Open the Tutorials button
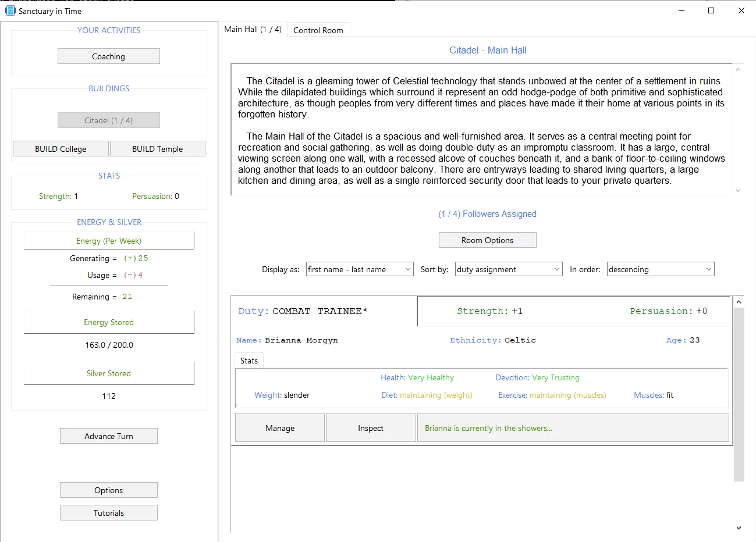This screenshot has width=756, height=542. (x=108, y=513)
